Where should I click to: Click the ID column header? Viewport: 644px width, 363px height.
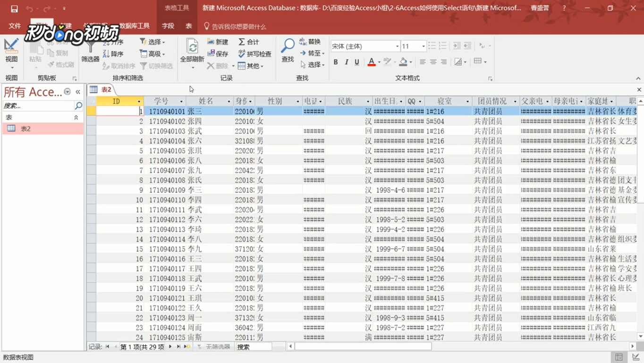click(x=120, y=101)
